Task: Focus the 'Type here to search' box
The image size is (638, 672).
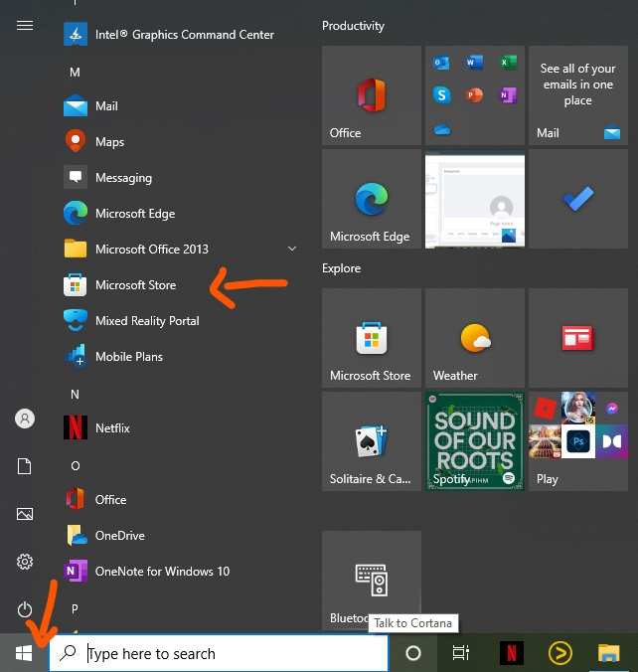Action: 219,653
